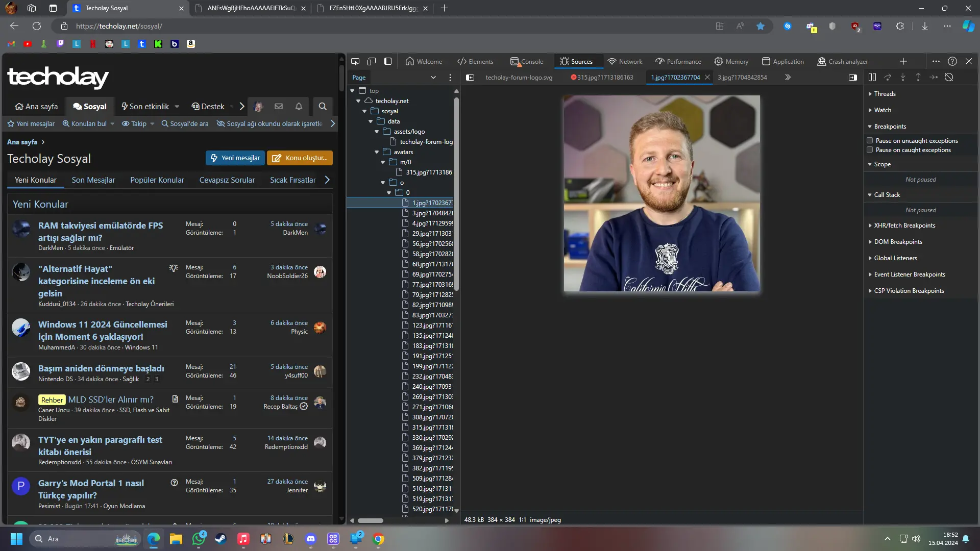Click the Konu oluştur button
980x551 pixels.
click(300, 158)
